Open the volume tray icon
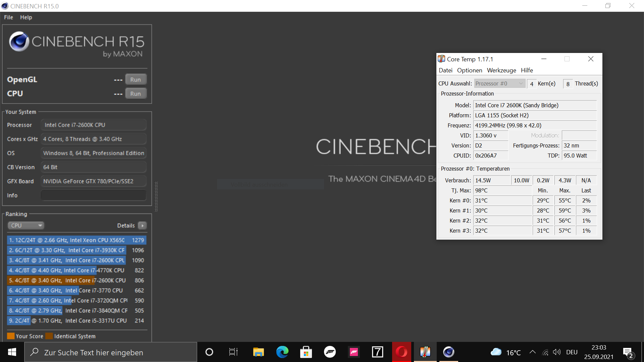This screenshot has width=644, height=362. (x=557, y=352)
